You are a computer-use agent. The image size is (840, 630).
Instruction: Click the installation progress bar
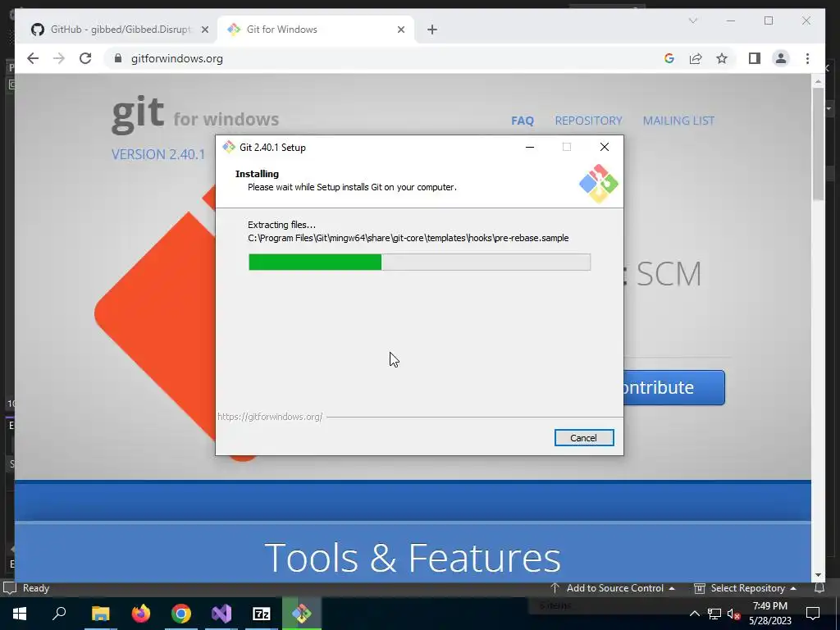tap(419, 262)
